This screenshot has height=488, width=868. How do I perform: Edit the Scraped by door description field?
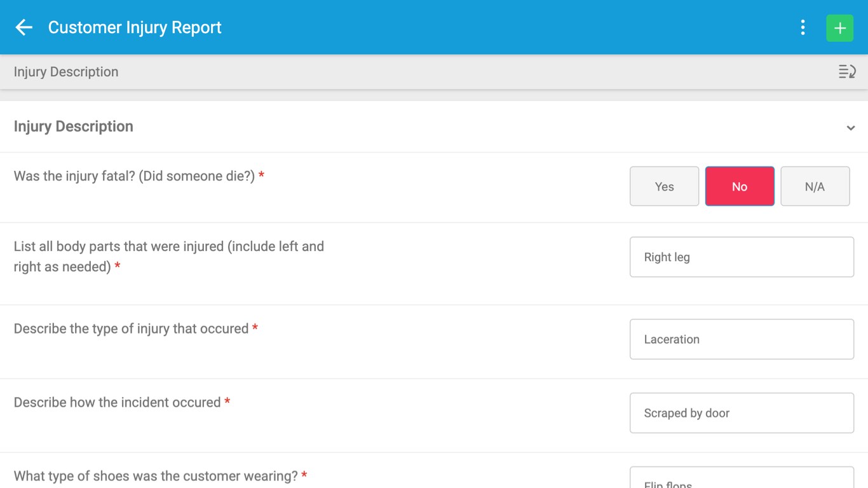pos(741,412)
